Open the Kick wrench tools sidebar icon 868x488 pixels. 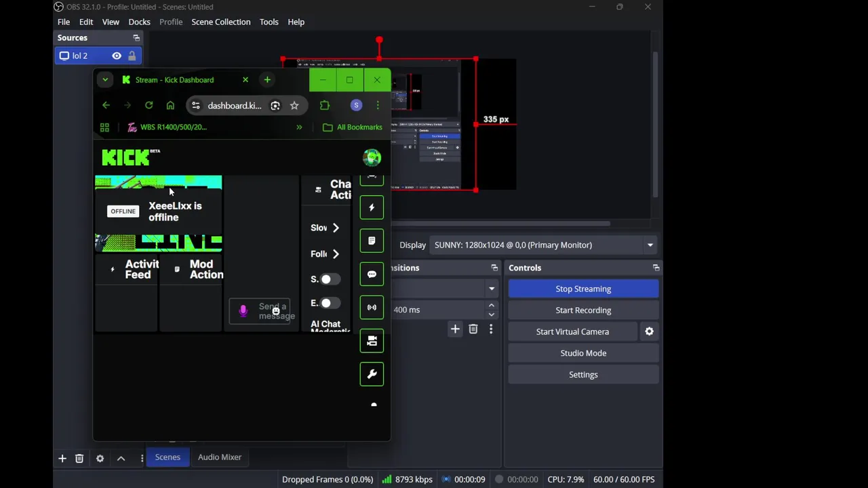pos(372,374)
